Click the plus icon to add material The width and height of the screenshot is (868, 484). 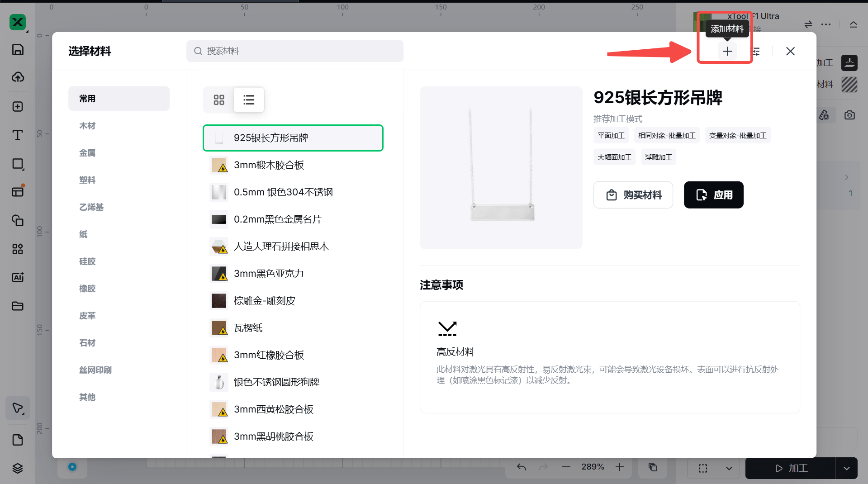click(727, 52)
